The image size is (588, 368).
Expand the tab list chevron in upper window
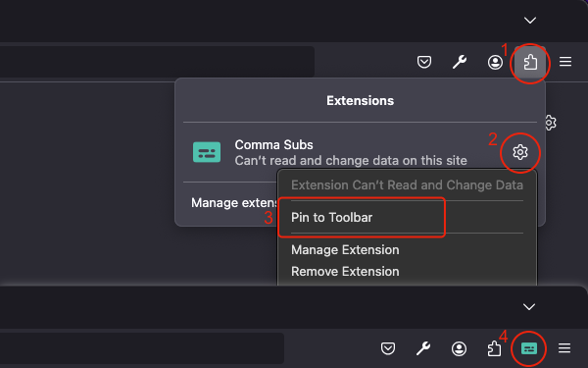530,21
